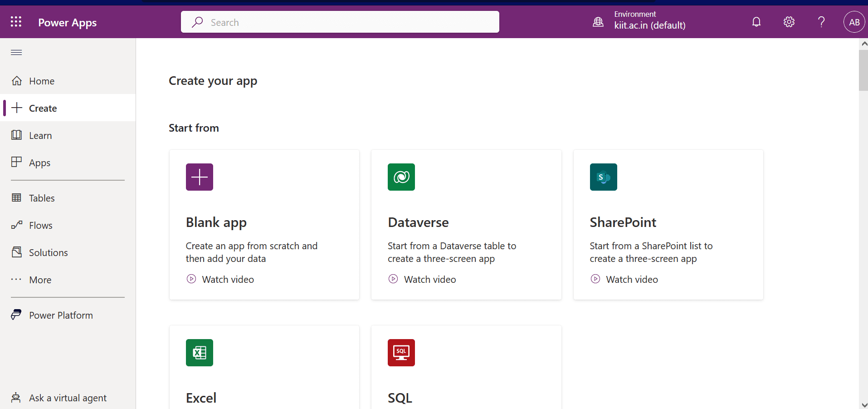
Task: Click the vertical scrollbar down arrow
Action: (x=863, y=405)
